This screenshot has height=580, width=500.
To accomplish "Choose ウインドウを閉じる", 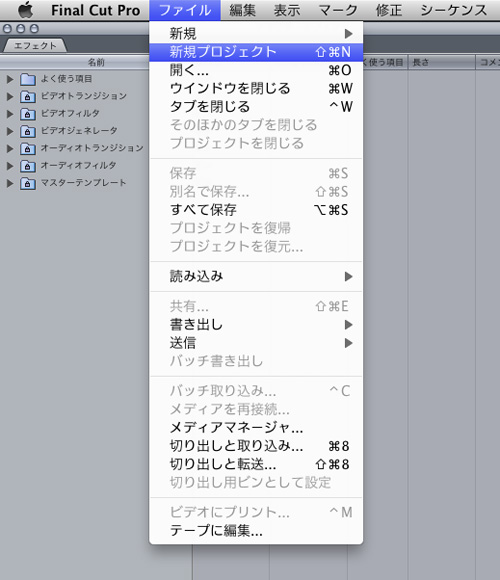I will (256, 88).
